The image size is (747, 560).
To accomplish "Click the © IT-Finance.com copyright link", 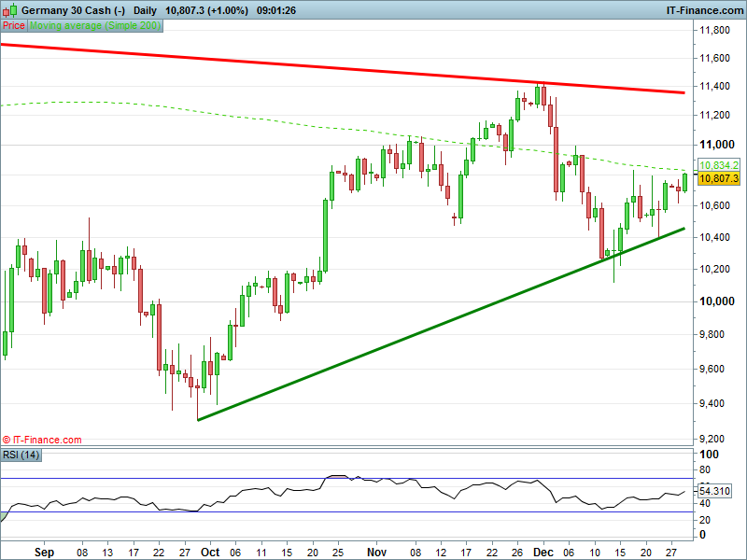I will tap(42, 440).
